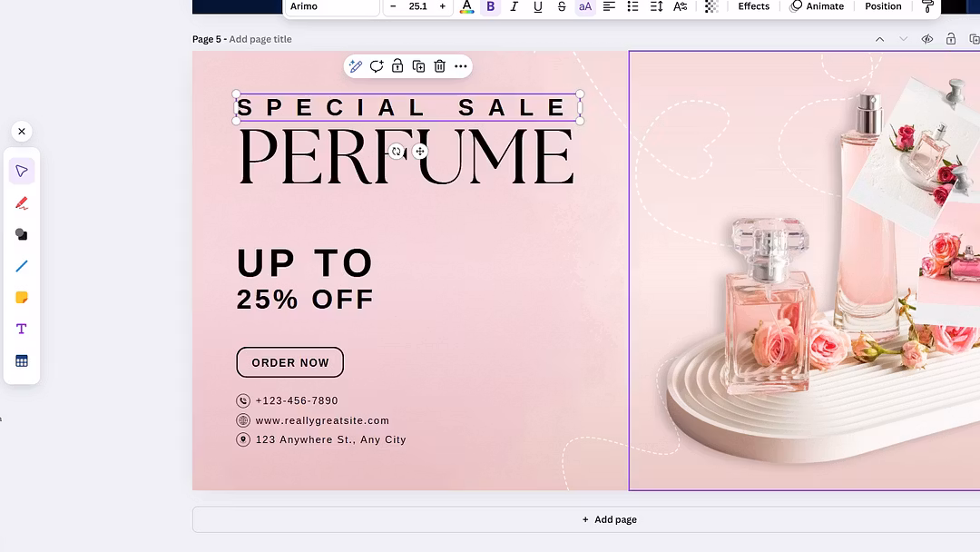
Task: Add a comment using floating toolbar icon
Action: point(377,66)
